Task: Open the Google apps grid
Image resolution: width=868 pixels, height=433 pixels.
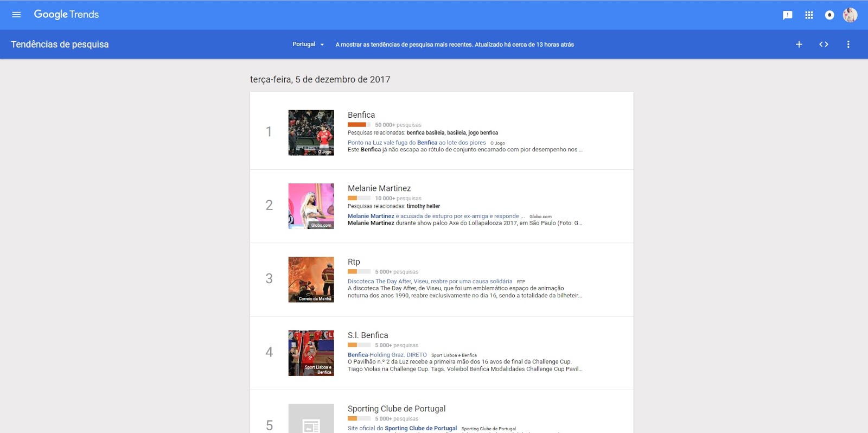Action: click(x=809, y=15)
